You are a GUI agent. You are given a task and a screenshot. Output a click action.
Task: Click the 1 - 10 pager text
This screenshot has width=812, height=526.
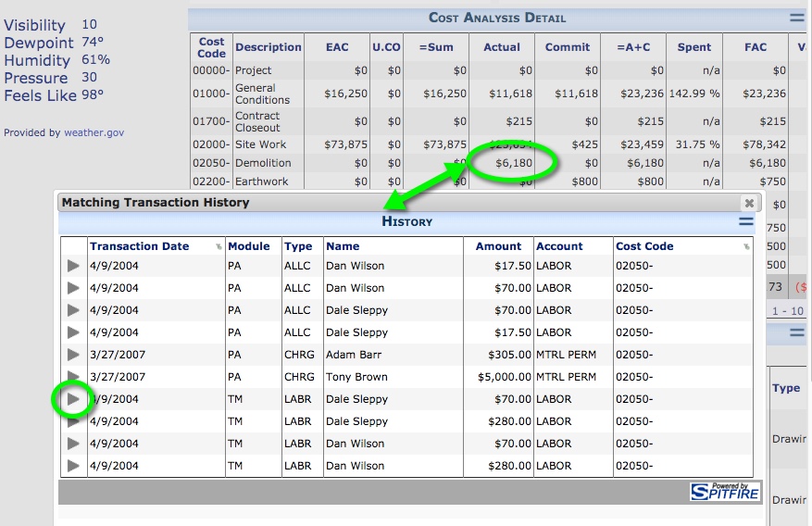788,311
